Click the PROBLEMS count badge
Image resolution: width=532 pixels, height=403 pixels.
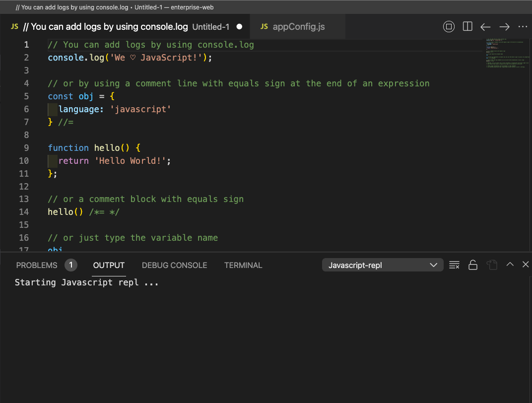pyautogui.click(x=70, y=265)
